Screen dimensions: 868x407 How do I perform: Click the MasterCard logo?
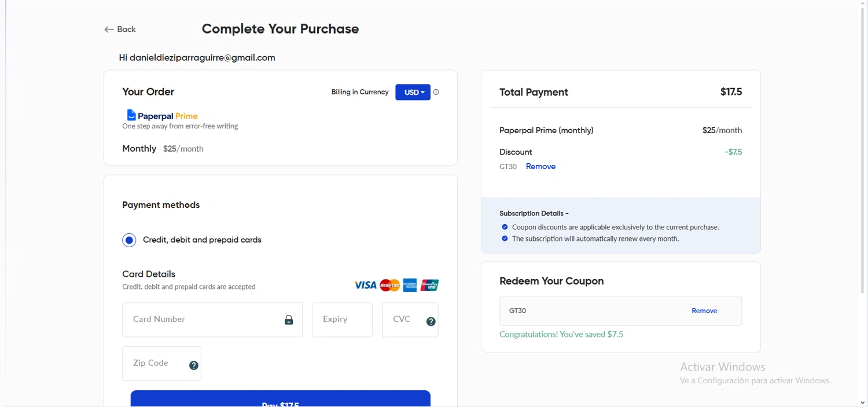390,285
